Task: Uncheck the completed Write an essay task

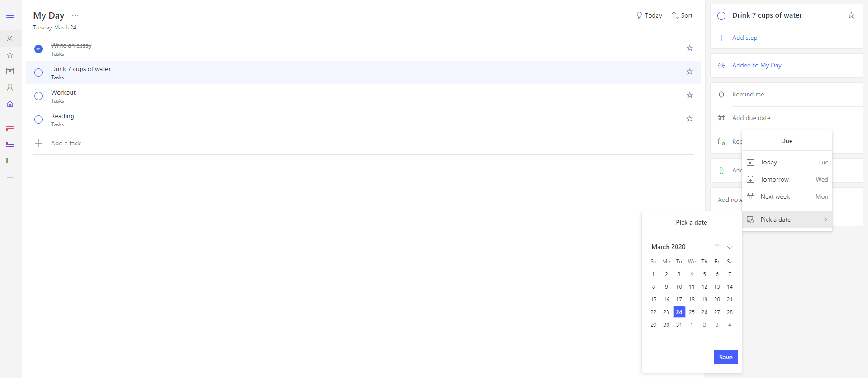Action: coord(38,49)
